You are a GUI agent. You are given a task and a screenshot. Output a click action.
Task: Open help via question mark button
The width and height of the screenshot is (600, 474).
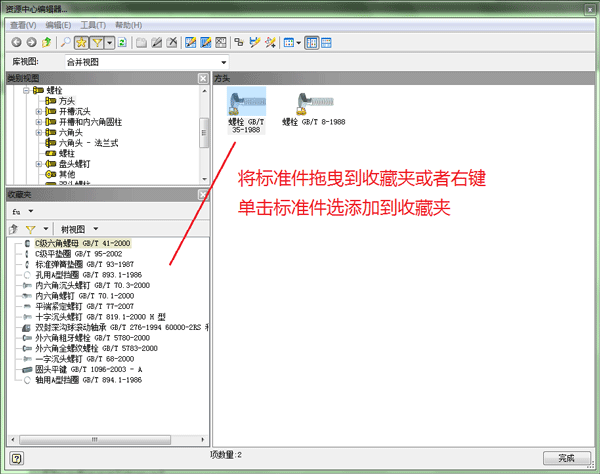(x=17, y=458)
